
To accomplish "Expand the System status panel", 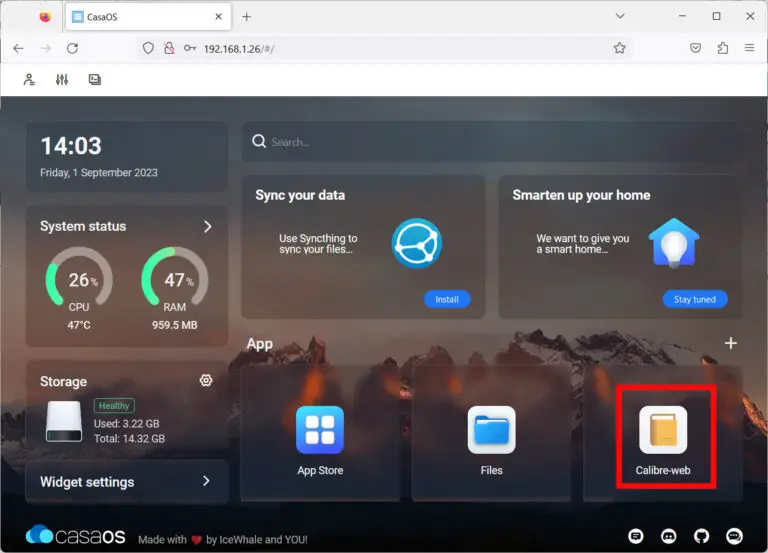I will 208,227.
